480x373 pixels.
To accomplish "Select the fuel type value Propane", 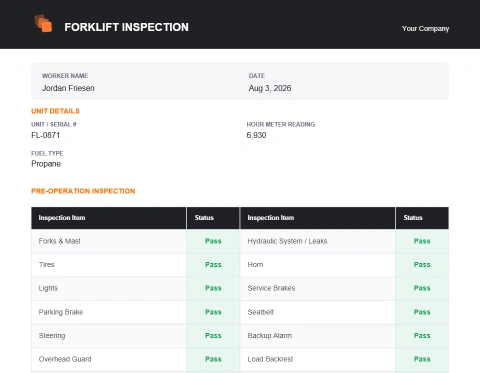I will point(46,164).
